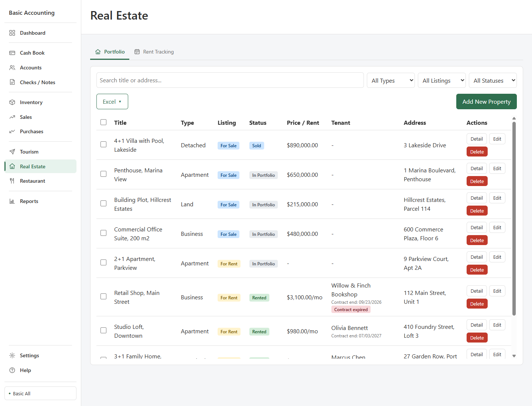Click the $3,100.00/mo rent value
Viewport: 532px width, 406px height.
tap(304, 297)
